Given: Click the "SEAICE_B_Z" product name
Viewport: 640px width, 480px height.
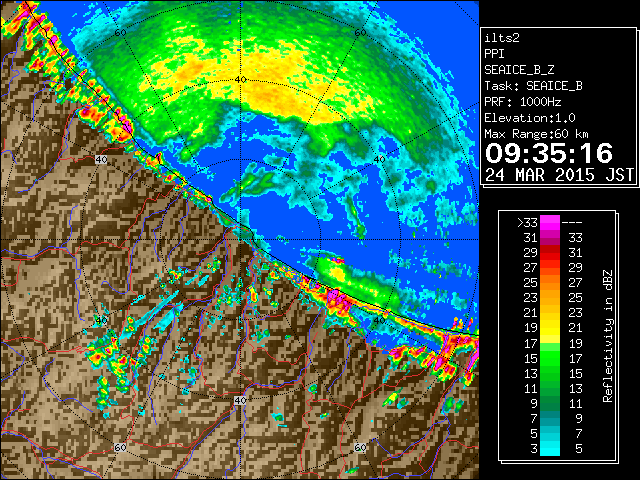Looking at the screenshot, I should point(519,70).
